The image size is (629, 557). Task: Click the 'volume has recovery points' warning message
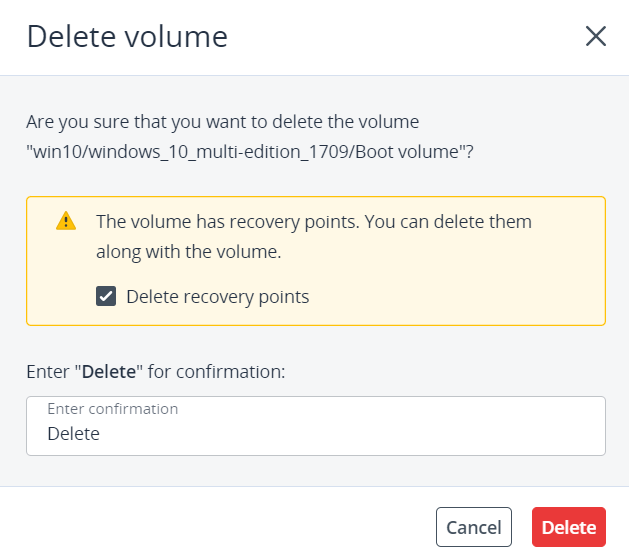[x=313, y=221]
